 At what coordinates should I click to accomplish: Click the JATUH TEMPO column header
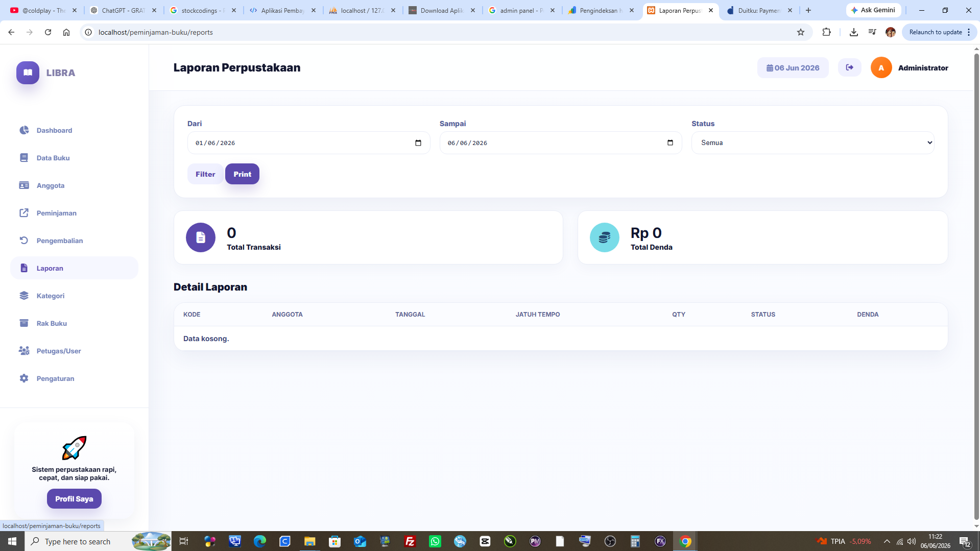tap(538, 315)
